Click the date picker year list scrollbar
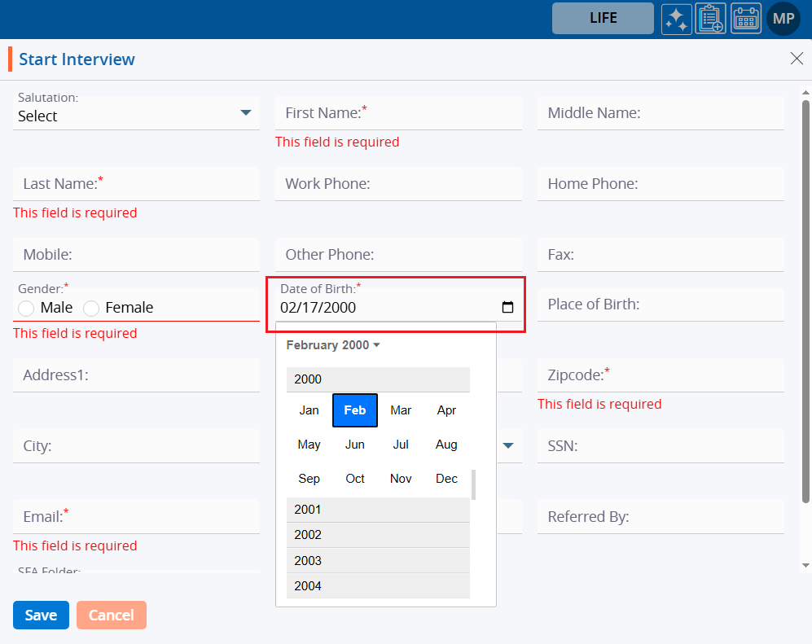 (x=474, y=484)
